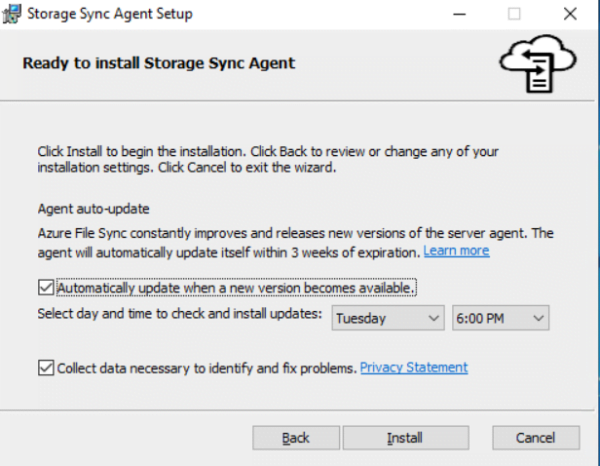Click the Select day and time label
The image size is (600, 466).
click(180, 314)
